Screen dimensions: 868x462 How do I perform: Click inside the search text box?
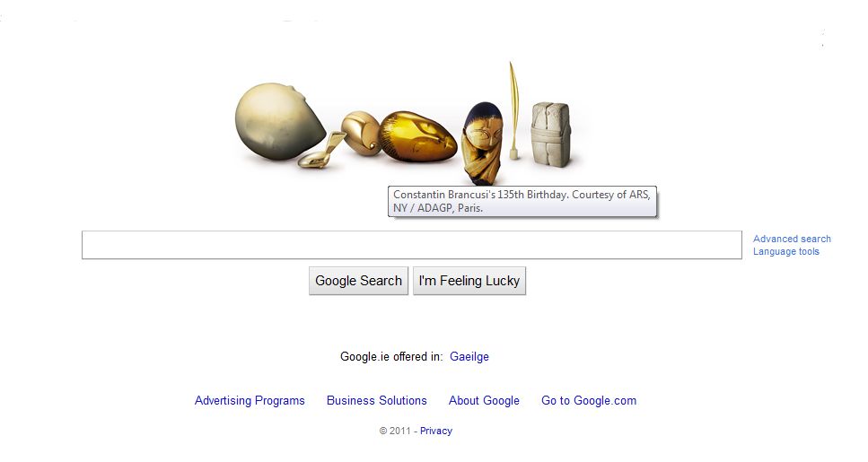click(412, 245)
